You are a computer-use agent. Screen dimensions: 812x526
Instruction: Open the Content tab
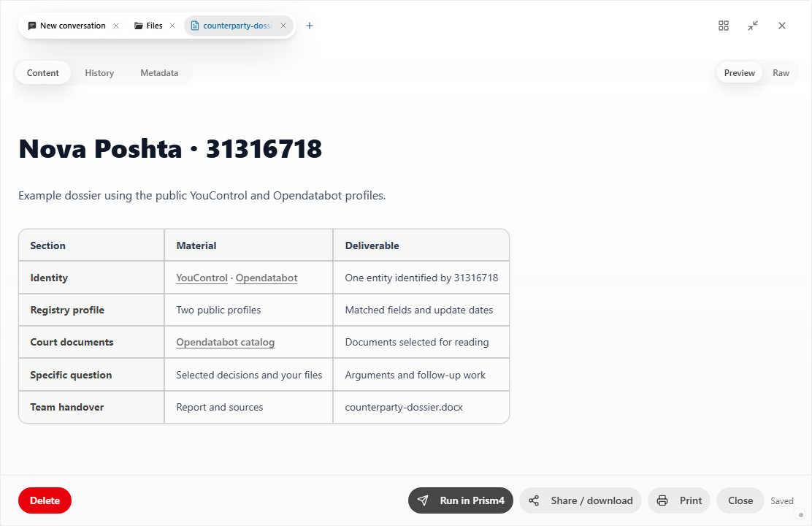pos(42,73)
